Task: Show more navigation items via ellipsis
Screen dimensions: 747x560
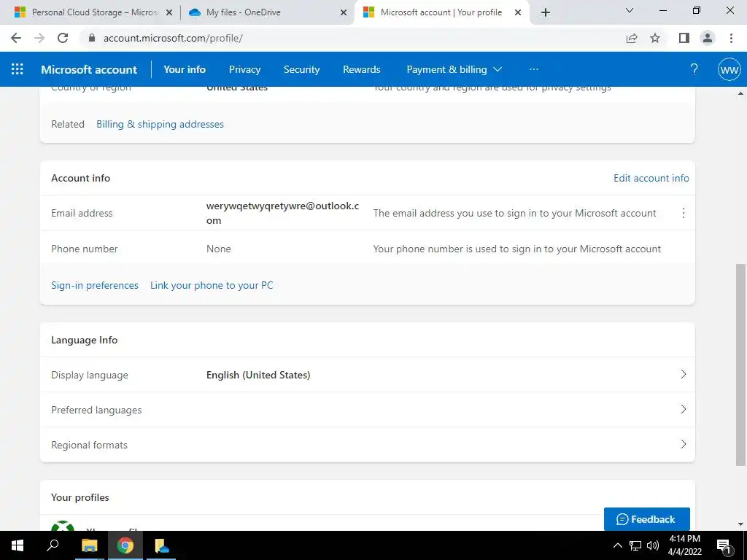Action: (x=533, y=69)
